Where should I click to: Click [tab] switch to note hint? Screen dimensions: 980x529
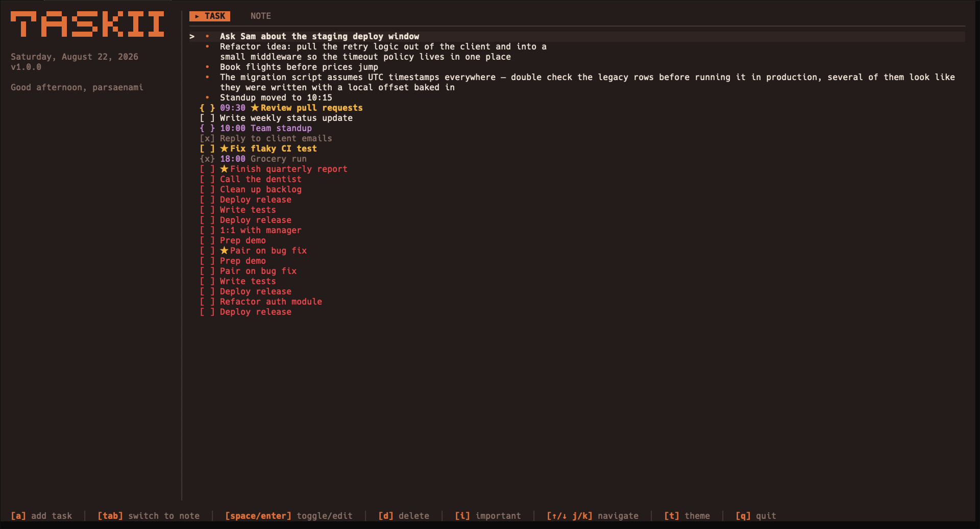149,516
